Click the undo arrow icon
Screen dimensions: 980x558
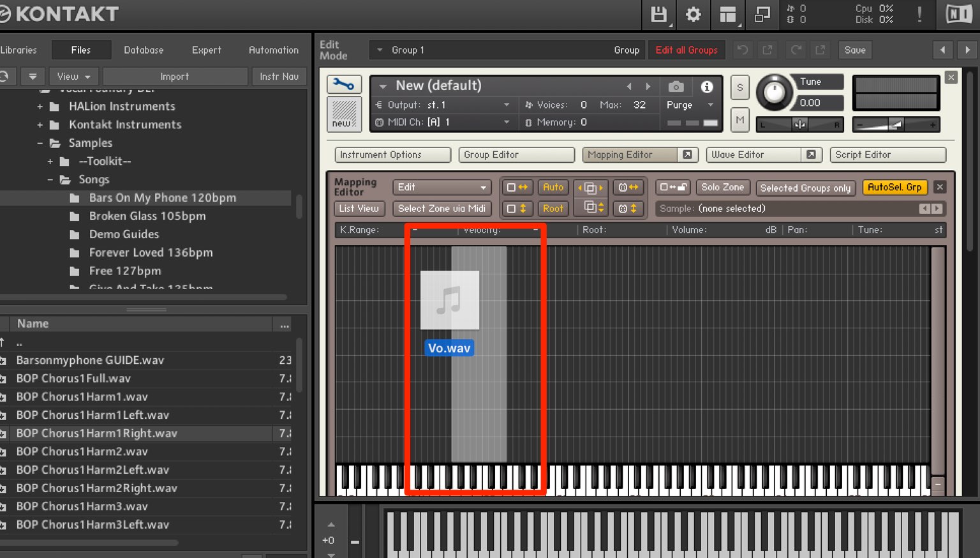[743, 50]
